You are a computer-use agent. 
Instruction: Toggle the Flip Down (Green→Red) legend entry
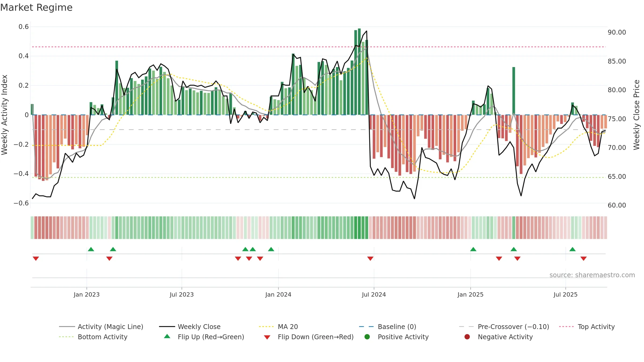[x=309, y=337]
